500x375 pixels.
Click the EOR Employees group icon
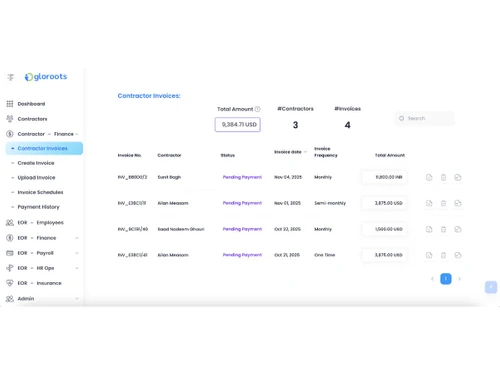(10, 223)
